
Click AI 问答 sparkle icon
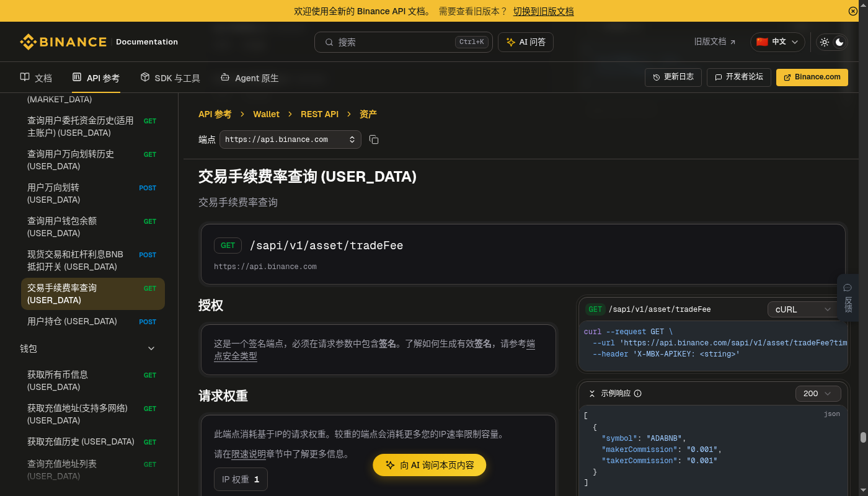511,42
